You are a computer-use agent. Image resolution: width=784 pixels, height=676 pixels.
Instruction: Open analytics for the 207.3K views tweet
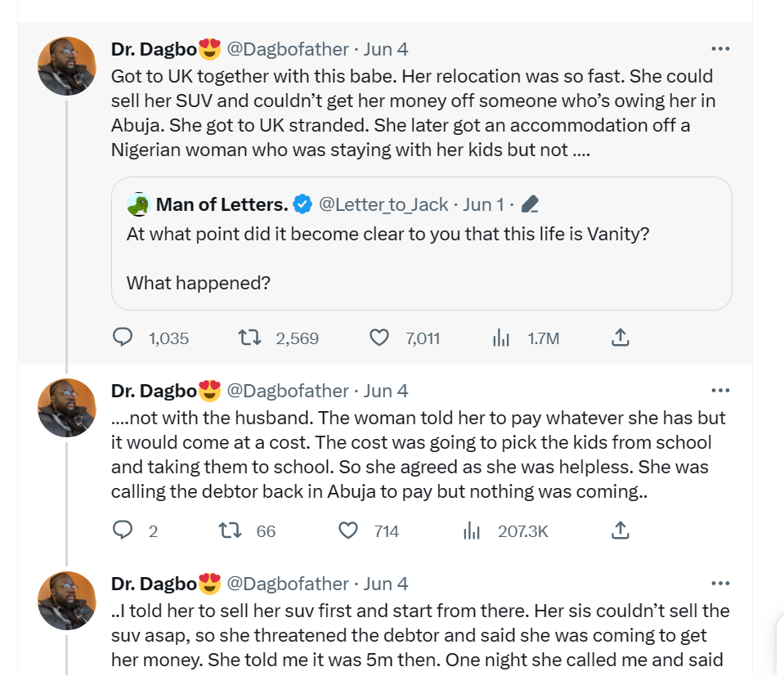tap(472, 530)
